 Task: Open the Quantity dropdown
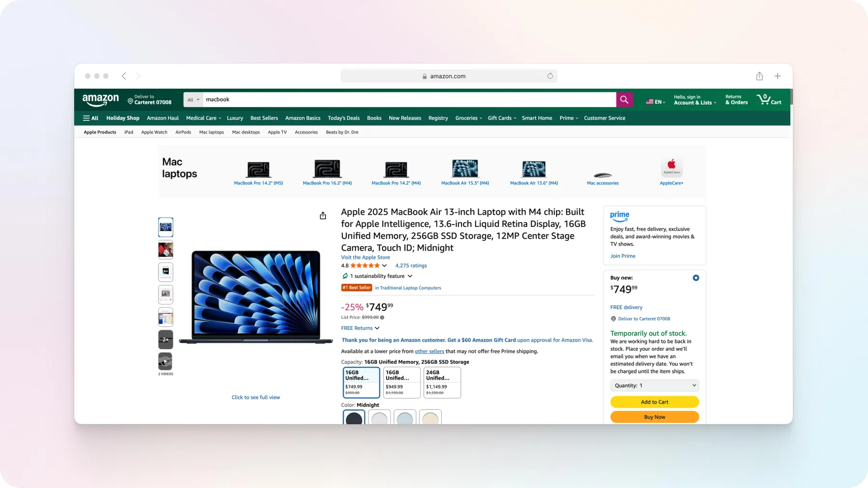click(x=654, y=385)
